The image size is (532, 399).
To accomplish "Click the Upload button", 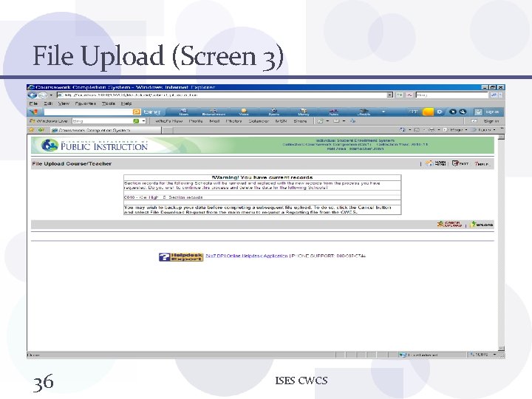I will tap(481, 225).
